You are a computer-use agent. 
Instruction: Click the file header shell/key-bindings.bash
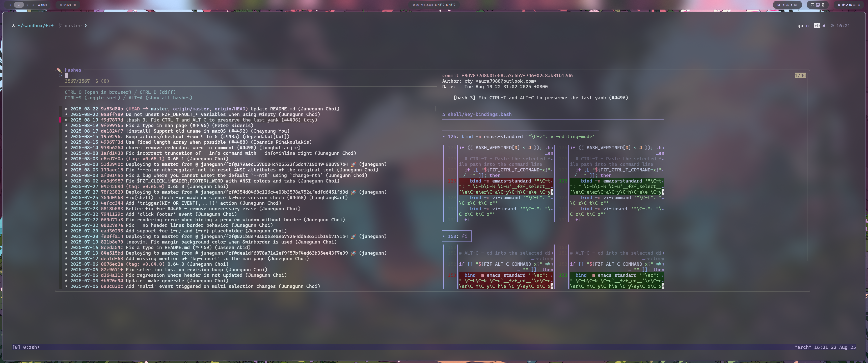479,114
